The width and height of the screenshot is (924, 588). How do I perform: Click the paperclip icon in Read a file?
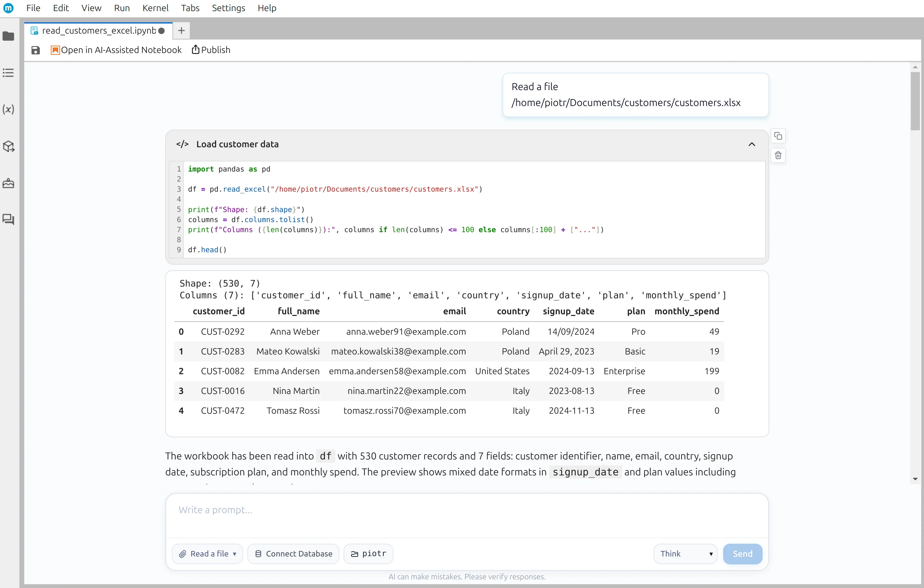pyautogui.click(x=183, y=554)
